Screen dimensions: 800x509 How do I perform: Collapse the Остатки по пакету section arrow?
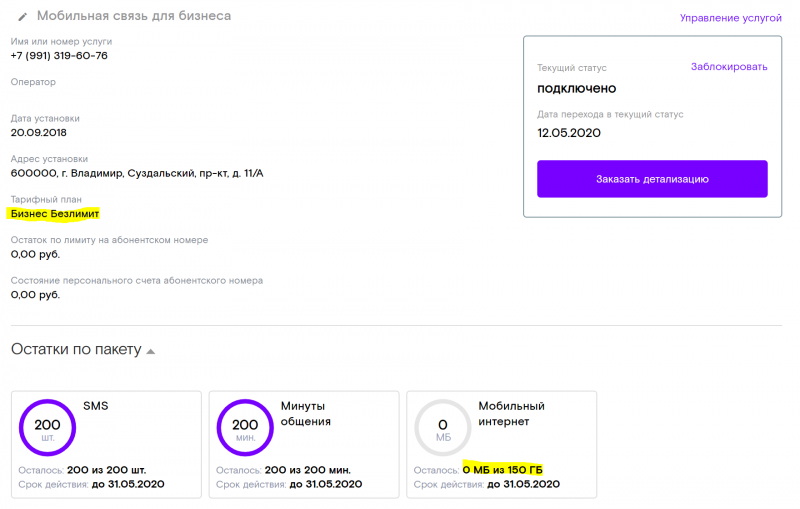[151, 351]
